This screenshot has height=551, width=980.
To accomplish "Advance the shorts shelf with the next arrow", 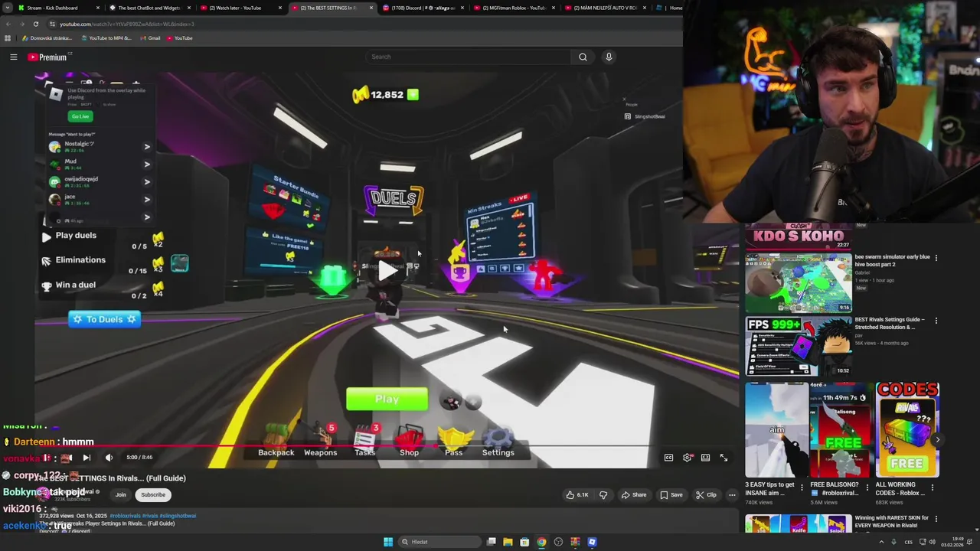I will 937,440.
